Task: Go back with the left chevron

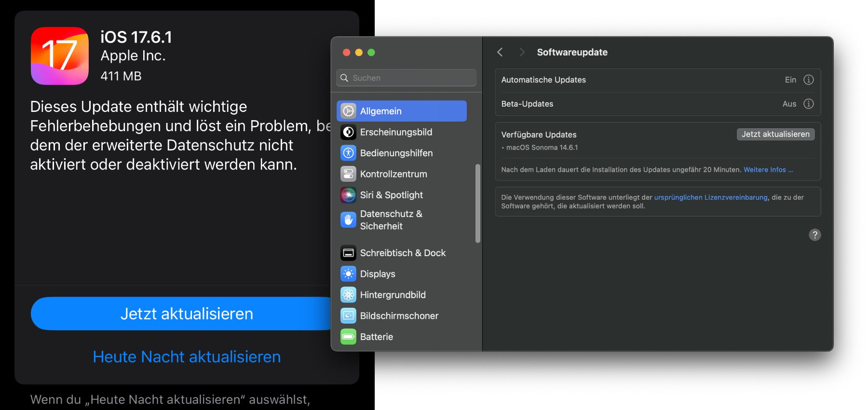Action: tap(500, 52)
